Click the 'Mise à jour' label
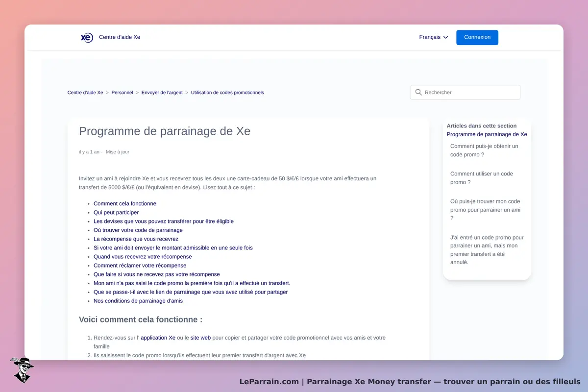This screenshot has width=588, height=392. (x=118, y=152)
